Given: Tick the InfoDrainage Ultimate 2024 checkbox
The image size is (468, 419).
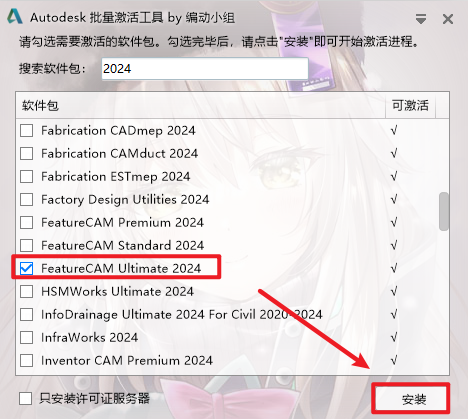Looking at the screenshot, I should click(26, 314).
